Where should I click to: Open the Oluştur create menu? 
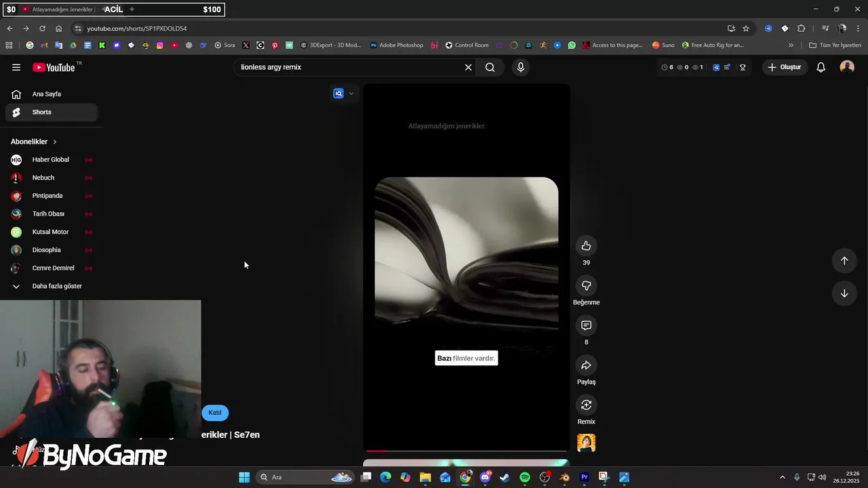coord(785,67)
